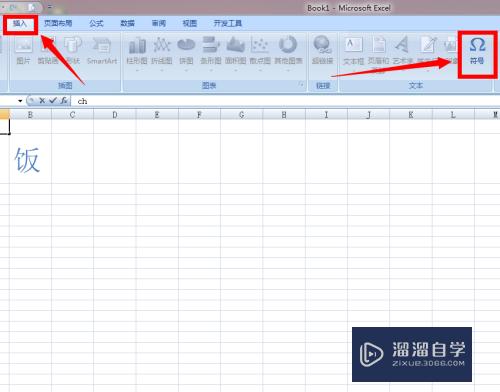Insert WordArt (艺术字)
This screenshot has width=500, height=392.
pyautogui.click(x=403, y=50)
